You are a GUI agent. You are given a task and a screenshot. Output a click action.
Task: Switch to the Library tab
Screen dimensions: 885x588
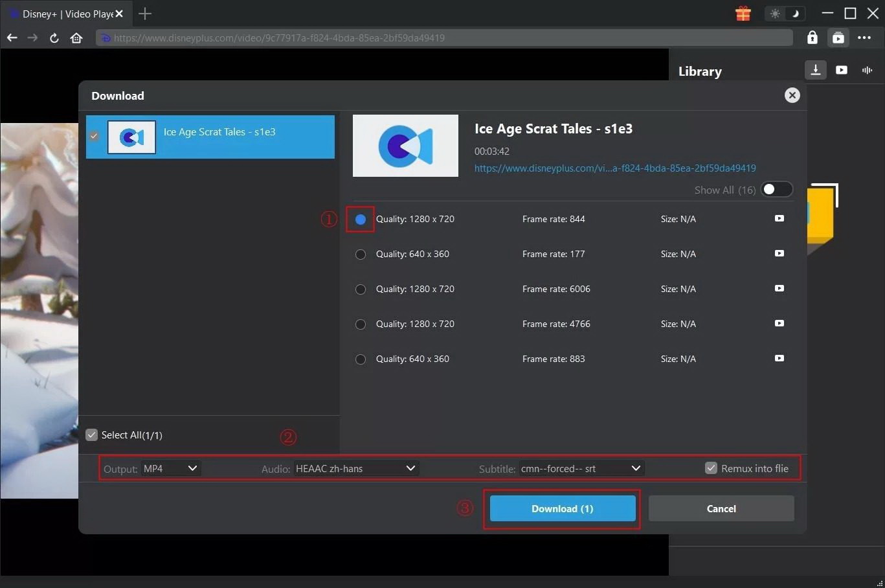click(x=699, y=71)
